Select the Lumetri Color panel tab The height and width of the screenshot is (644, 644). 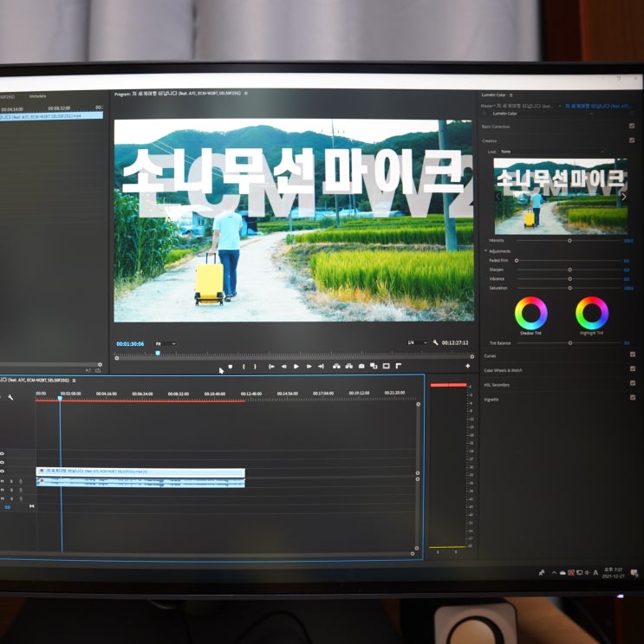click(x=494, y=95)
